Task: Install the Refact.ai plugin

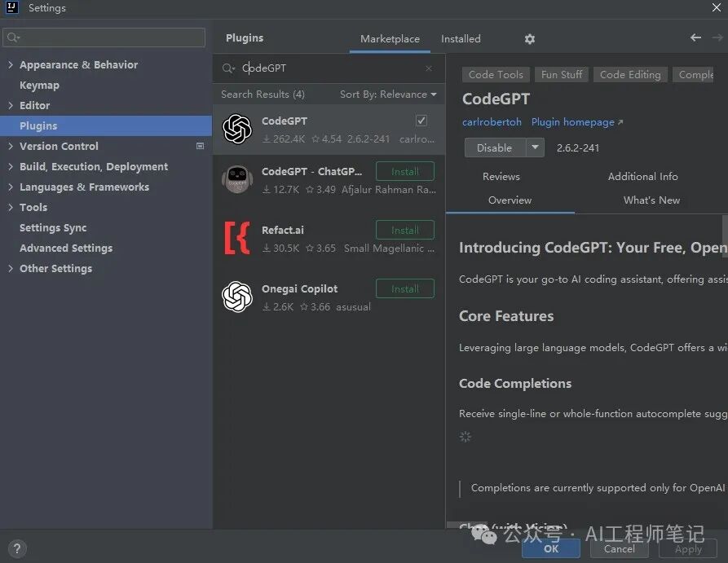Action: tap(405, 230)
